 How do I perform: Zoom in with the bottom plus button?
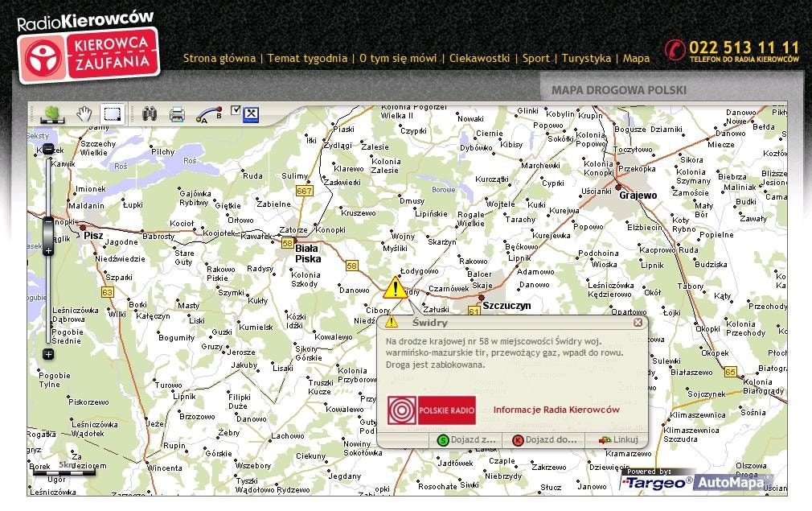(x=48, y=354)
